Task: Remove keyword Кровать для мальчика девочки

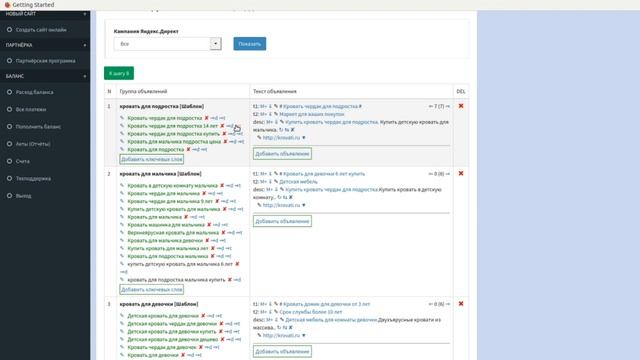Action: click(207, 240)
